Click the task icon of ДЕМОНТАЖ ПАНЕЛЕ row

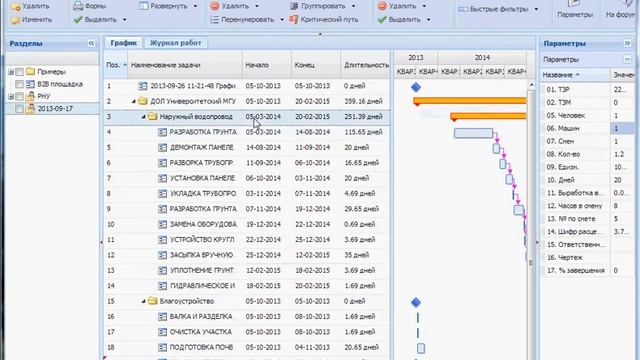(x=162, y=147)
